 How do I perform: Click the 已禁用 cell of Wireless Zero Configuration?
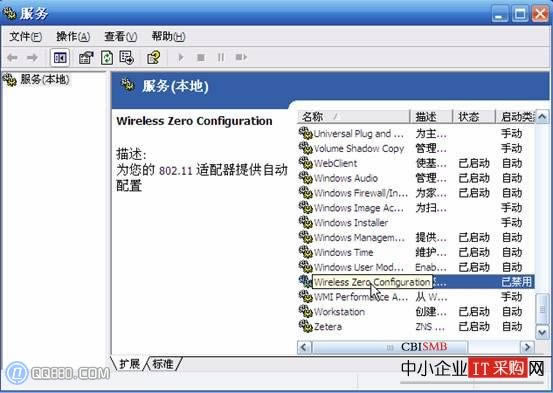[516, 282]
